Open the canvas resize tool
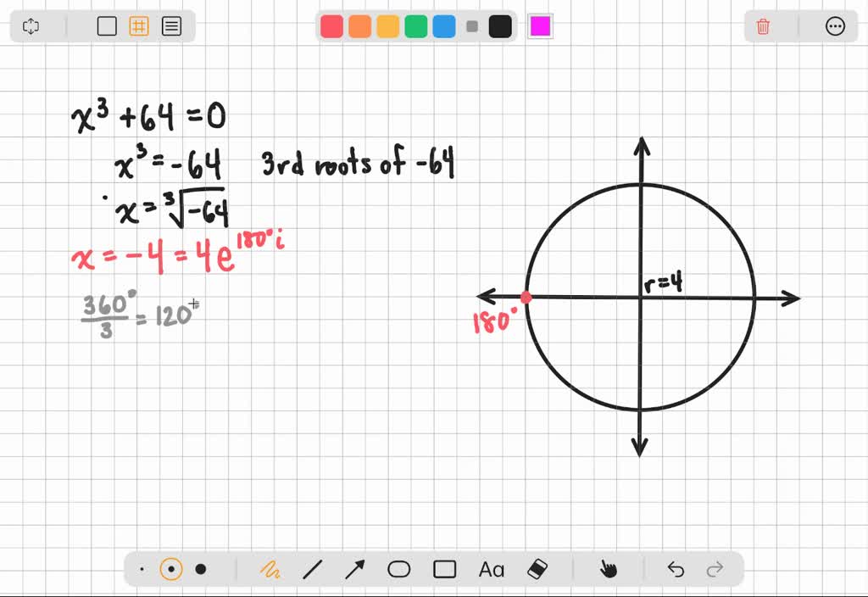Screen dimensions: 868x597 (x=31, y=26)
